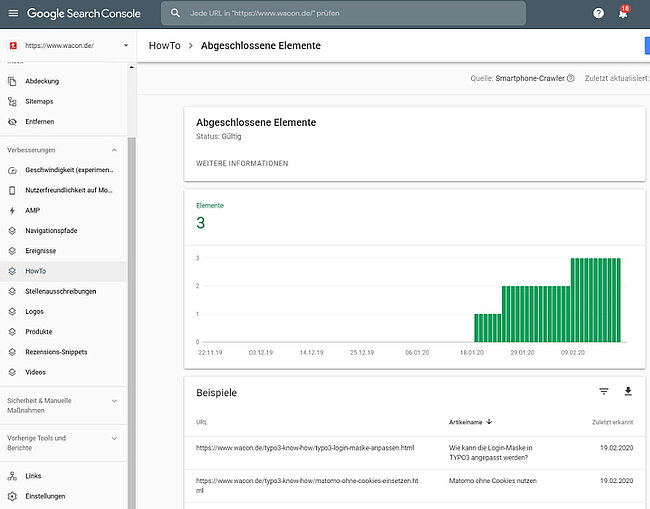Open the hamburger main menu
The image size is (650, 509).
tap(13, 14)
